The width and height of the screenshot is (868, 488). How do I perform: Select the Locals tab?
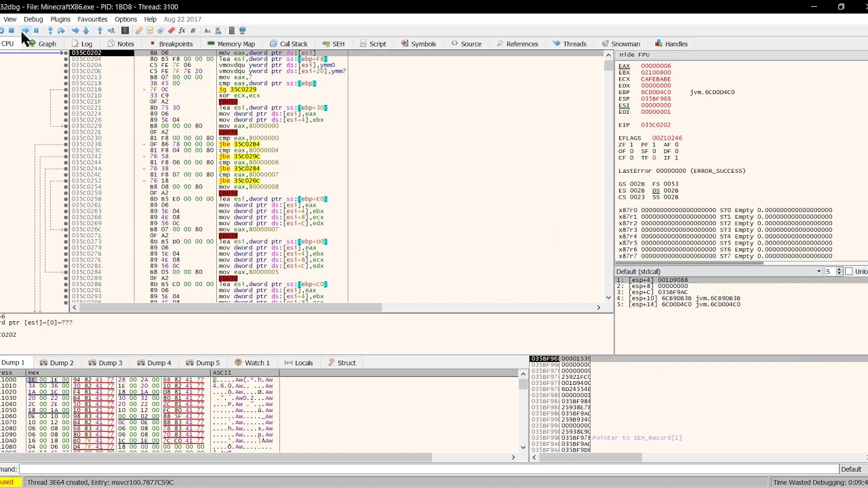pyautogui.click(x=299, y=363)
